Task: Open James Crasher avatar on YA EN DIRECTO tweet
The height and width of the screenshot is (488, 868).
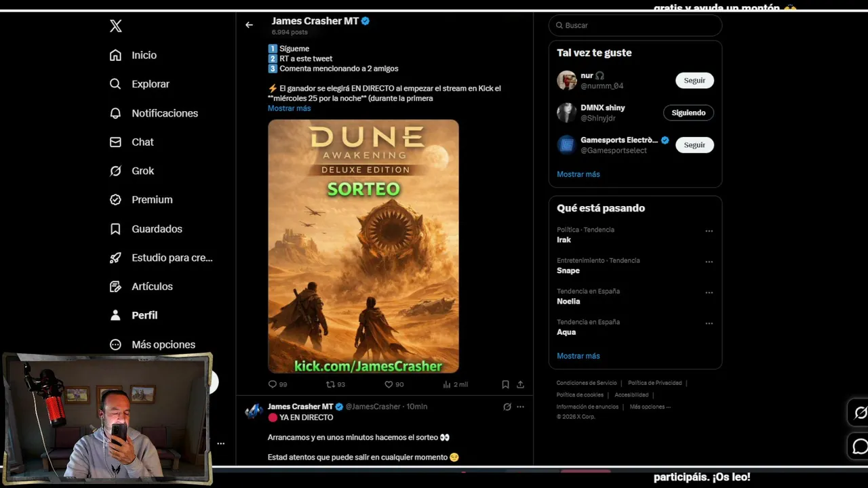Action: (254, 411)
